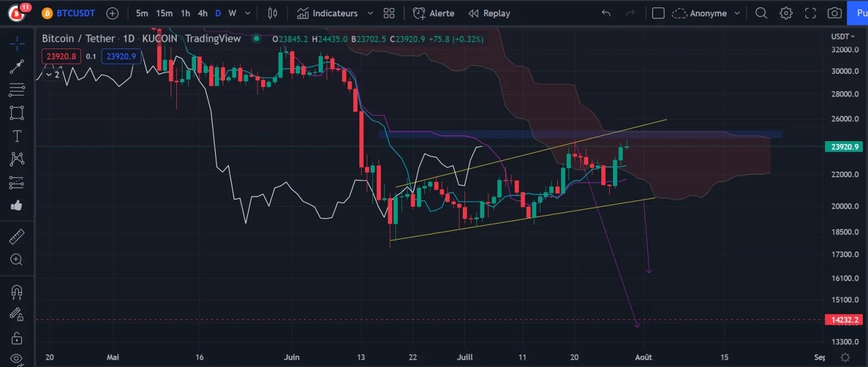Open the BTCUSDT symbol search
868x367 pixels.
[x=69, y=13]
